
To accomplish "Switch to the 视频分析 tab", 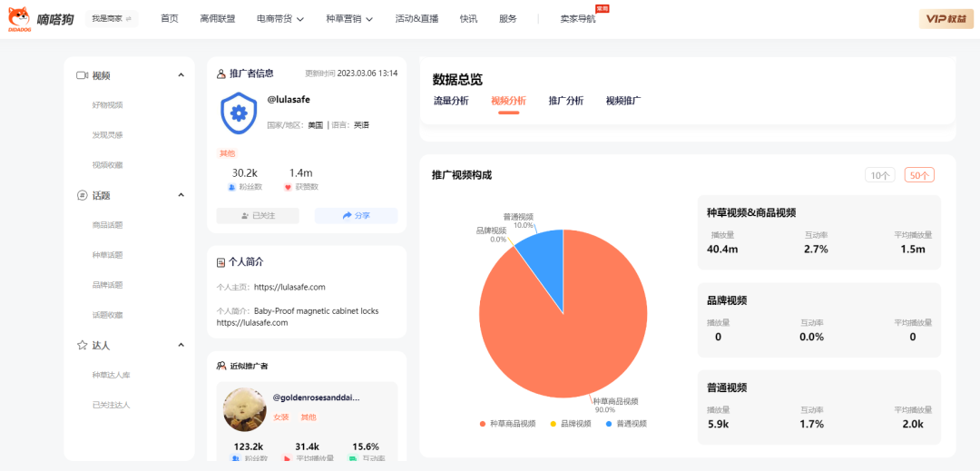I will [509, 101].
